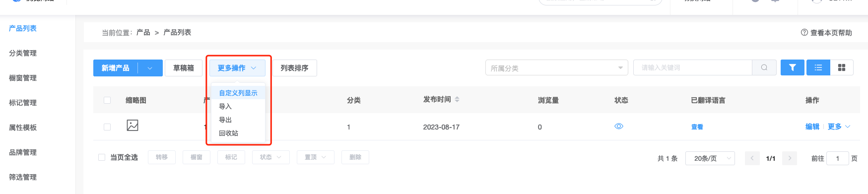Open the page help question icon
This screenshot has width=868, height=194.
click(804, 32)
